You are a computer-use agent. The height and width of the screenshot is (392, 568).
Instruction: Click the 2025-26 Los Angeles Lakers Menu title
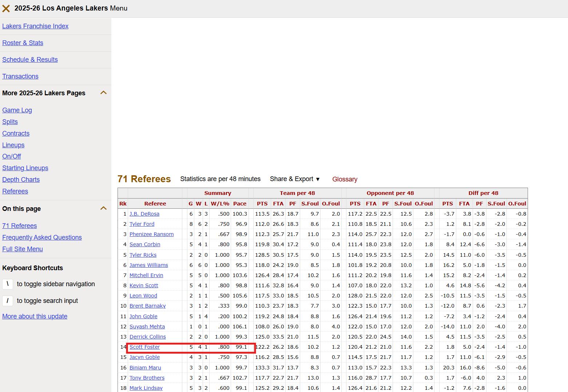71,8
